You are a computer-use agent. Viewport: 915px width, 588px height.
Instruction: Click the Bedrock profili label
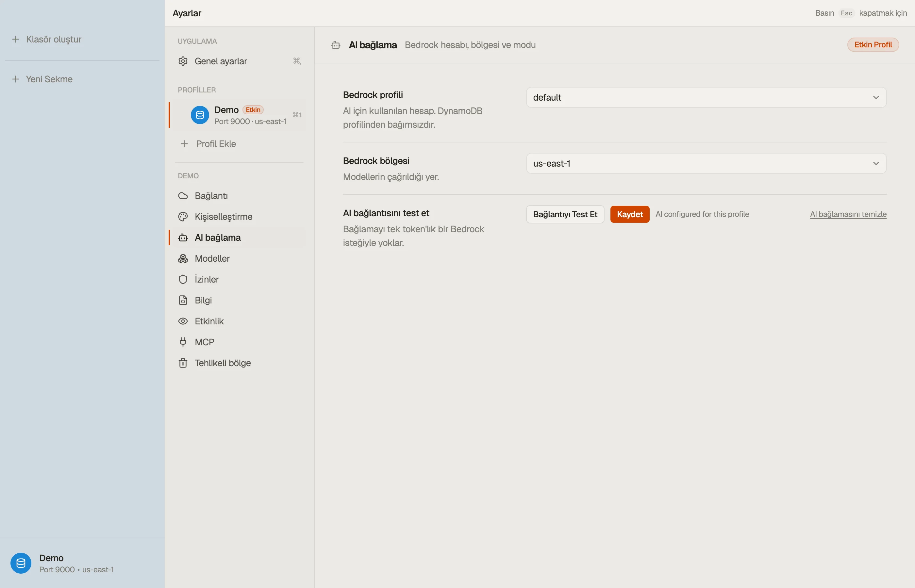click(373, 95)
